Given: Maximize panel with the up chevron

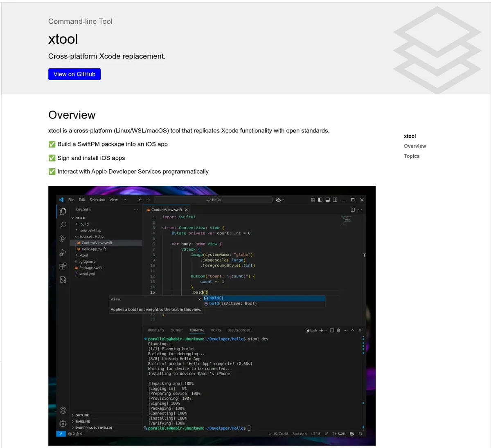Looking at the screenshot, I should [353, 330].
